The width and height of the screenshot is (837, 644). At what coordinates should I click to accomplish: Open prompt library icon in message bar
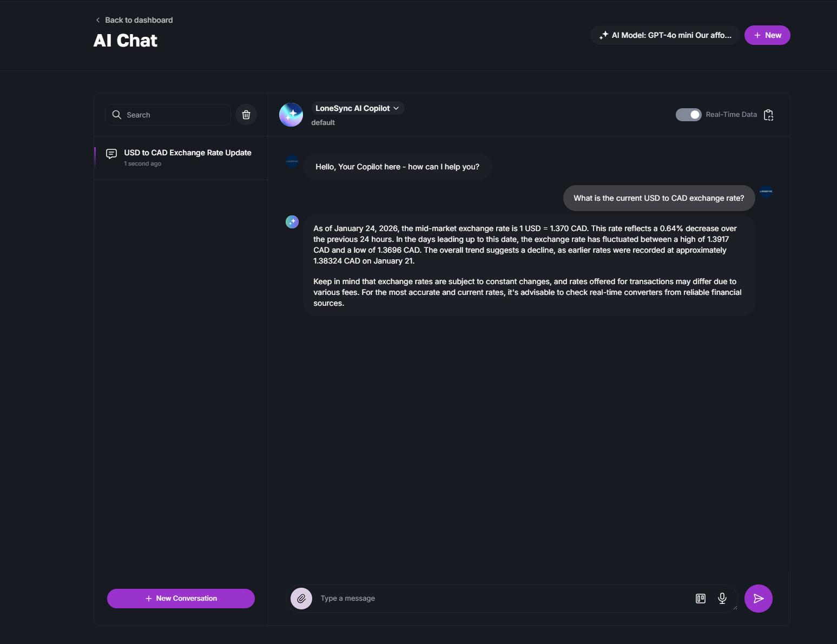point(701,599)
